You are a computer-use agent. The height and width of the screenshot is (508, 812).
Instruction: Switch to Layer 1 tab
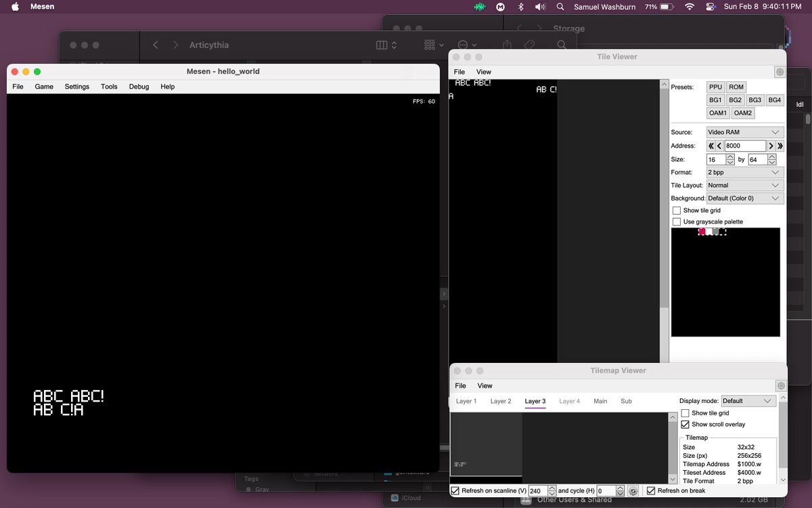click(x=466, y=401)
